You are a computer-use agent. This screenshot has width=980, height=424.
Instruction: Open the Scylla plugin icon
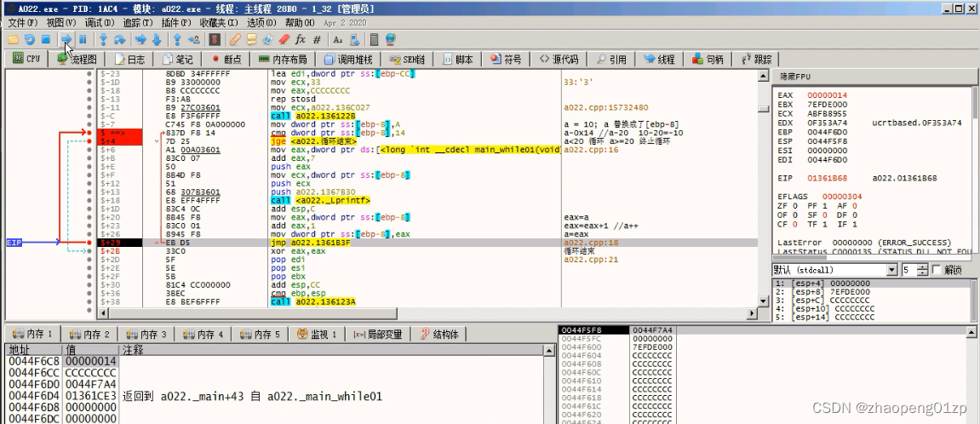coord(215,39)
